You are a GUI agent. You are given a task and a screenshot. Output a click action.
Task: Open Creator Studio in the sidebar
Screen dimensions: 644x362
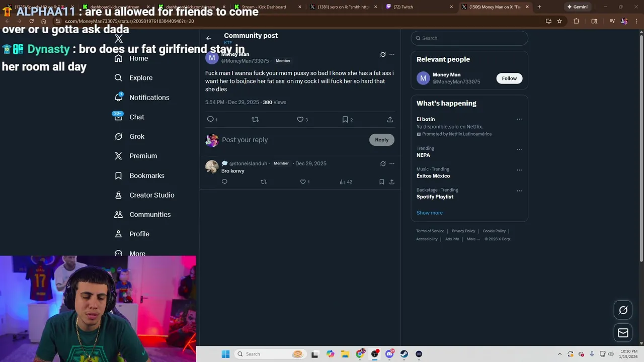click(x=144, y=195)
